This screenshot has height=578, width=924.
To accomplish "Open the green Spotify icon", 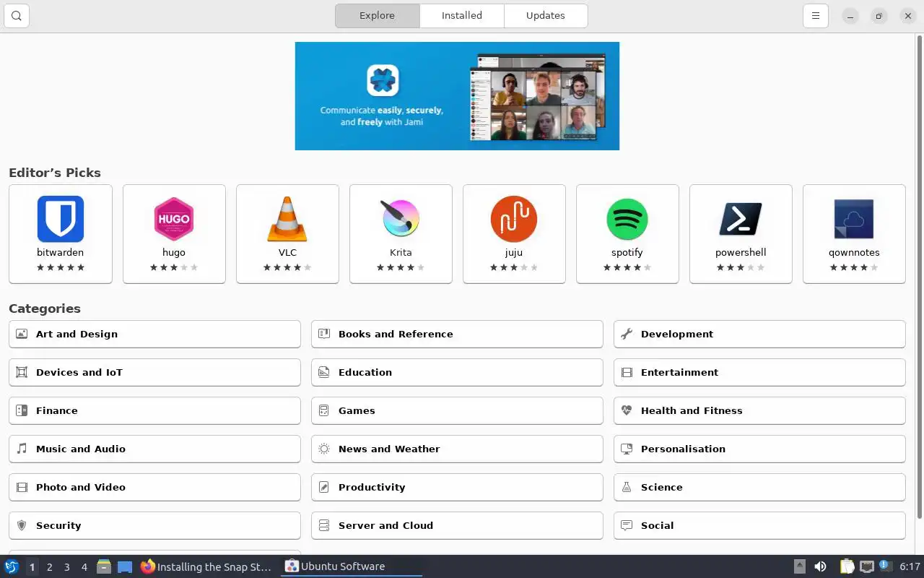I will [x=627, y=219].
